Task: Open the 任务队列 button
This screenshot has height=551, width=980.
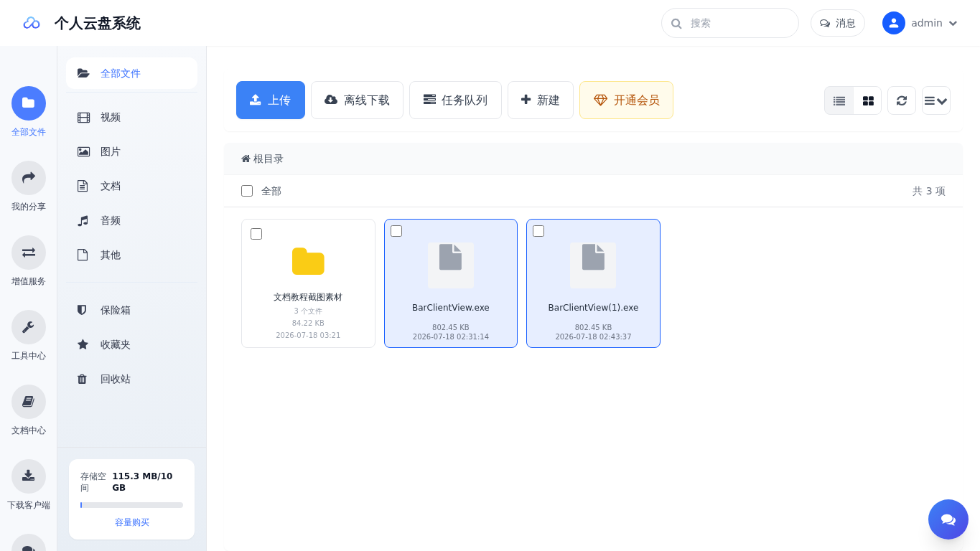Action: 455,100
